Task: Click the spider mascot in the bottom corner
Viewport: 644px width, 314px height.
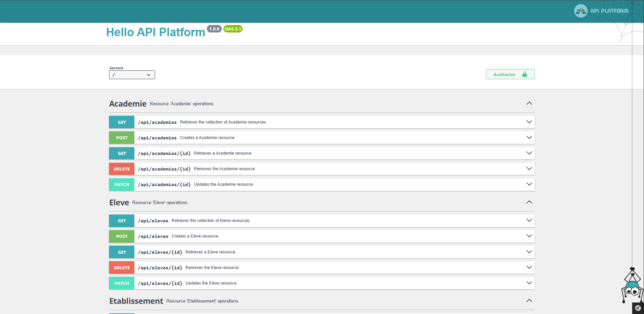Action: (x=632, y=288)
